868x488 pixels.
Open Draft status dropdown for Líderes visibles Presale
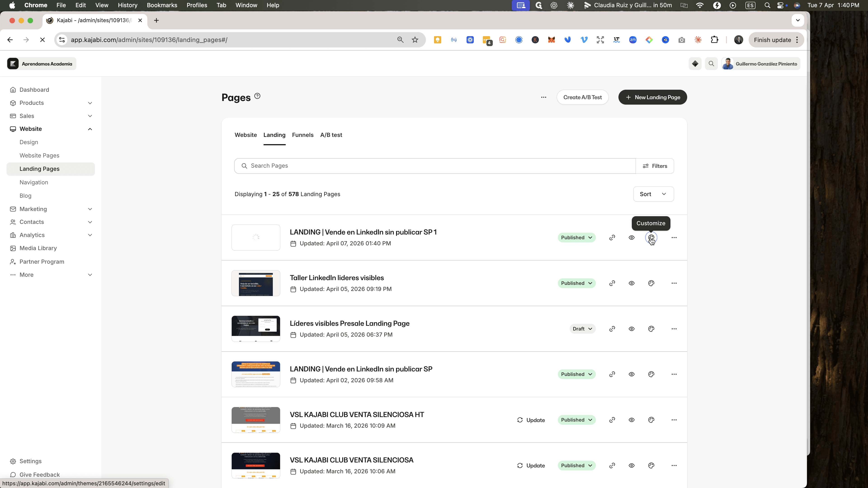582,329
